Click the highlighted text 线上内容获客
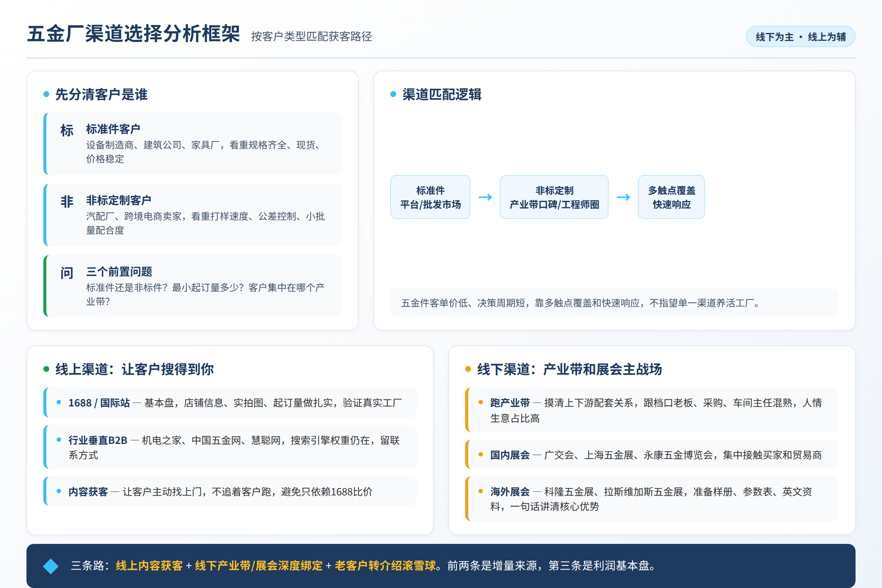Viewport: 882px width, 588px height. click(149, 566)
